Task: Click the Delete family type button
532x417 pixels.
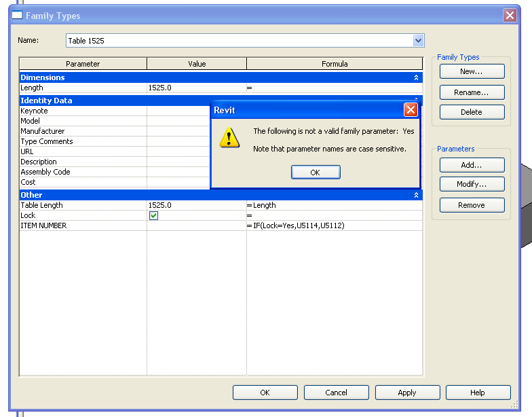Action: [x=472, y=112]
